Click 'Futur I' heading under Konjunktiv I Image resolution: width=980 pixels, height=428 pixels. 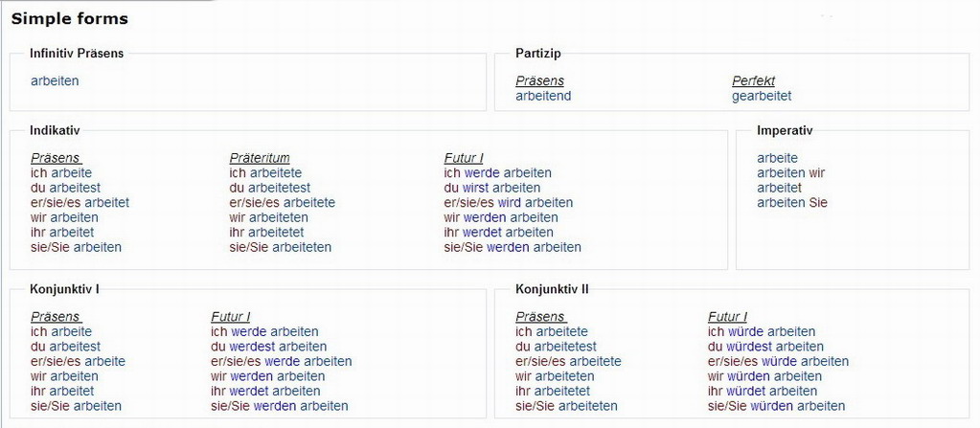(230, 317)
